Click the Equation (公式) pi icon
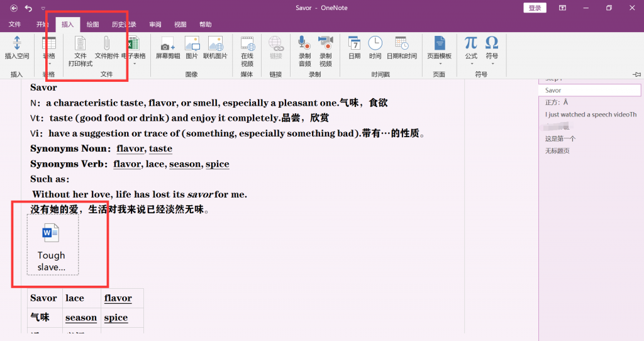The height and width of the screenshot is (341, 644). [x=470, y=42]
